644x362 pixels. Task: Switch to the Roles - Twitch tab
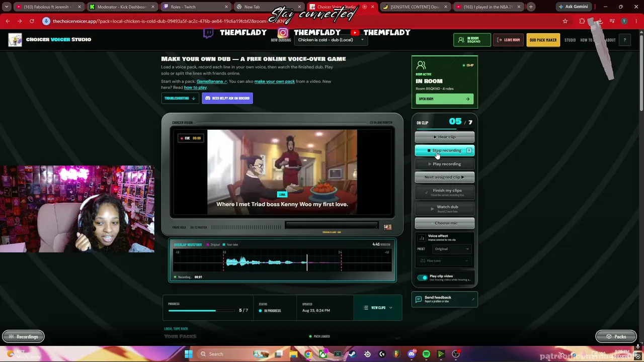tap(196, 7)
